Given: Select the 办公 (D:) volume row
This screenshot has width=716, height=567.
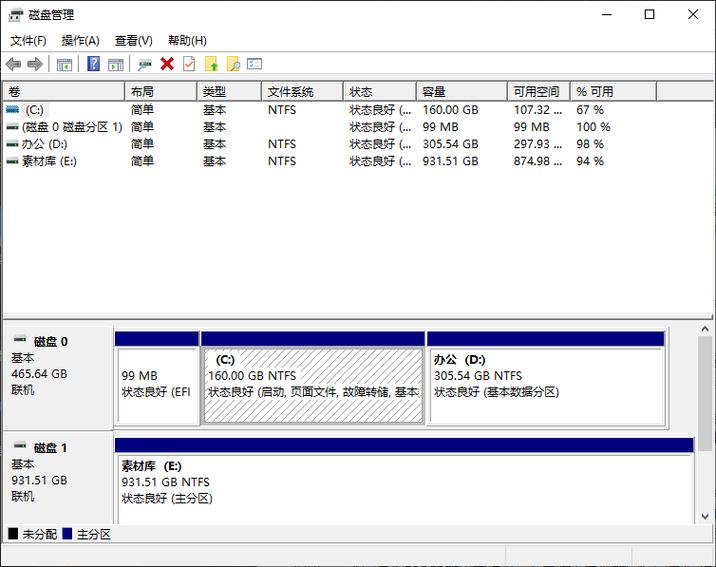Looking at the screenshot, I should click(331, 144).
